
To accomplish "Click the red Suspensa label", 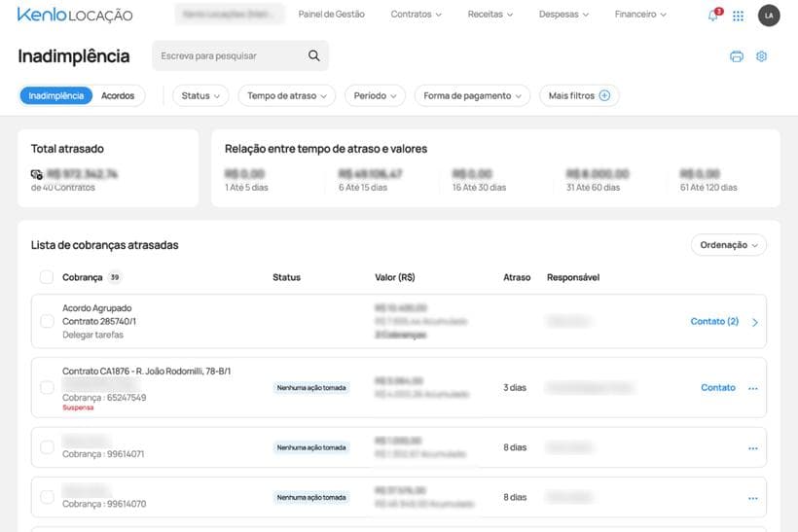I will (78, 408).
